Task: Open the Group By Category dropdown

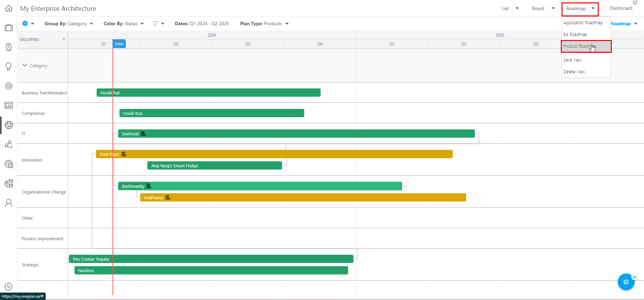Action: 69,24
